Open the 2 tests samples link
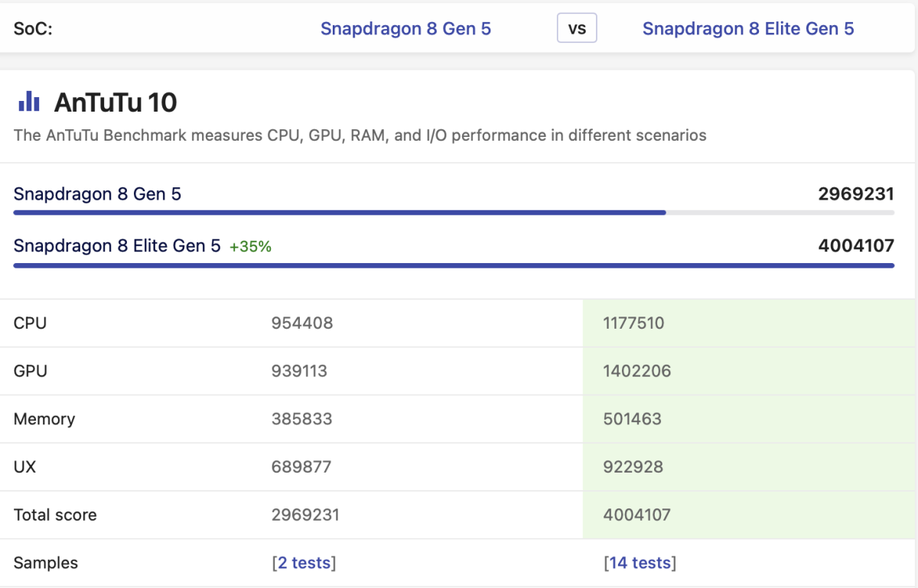This screenshot has width=918, height=588. pyautogui.click(x=304, y=563)
